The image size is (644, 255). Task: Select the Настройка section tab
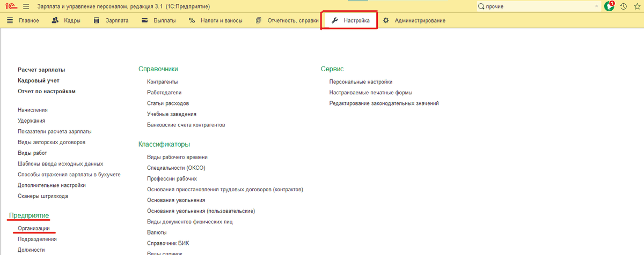point(349,20)
